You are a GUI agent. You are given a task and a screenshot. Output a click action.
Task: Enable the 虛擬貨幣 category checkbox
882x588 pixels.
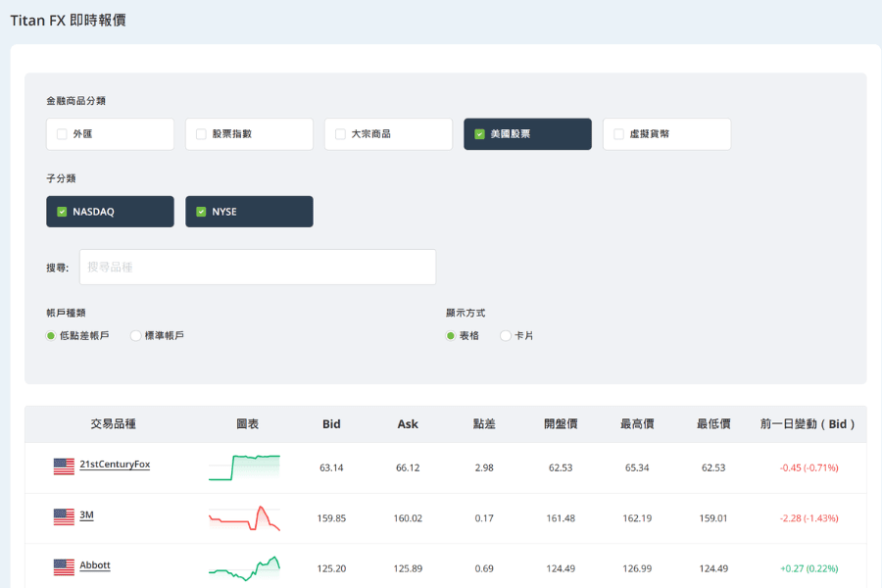click(619, 134)
